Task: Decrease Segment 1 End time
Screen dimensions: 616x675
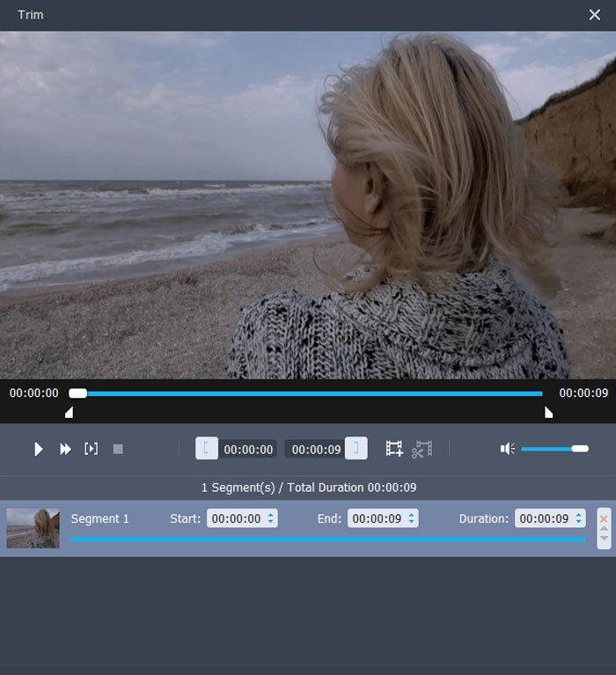Action: pyautogui.click(x=412, y=522)
